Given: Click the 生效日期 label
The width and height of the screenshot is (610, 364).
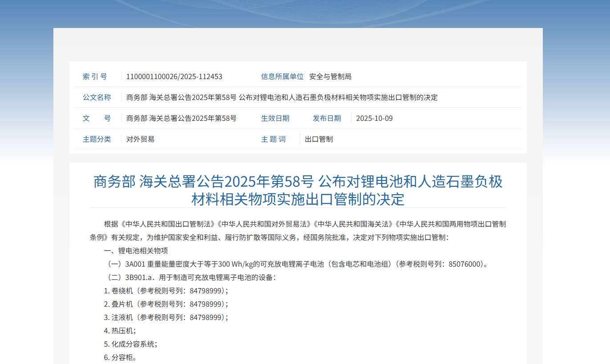Looking at the screenshot, I should tap(275, 118).
